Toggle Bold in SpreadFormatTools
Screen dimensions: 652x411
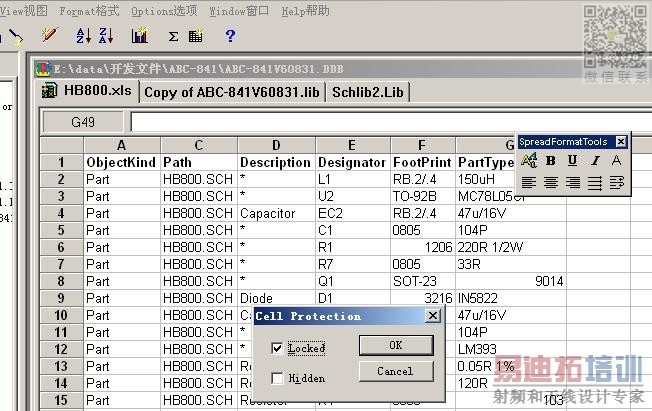coord(551,161)
